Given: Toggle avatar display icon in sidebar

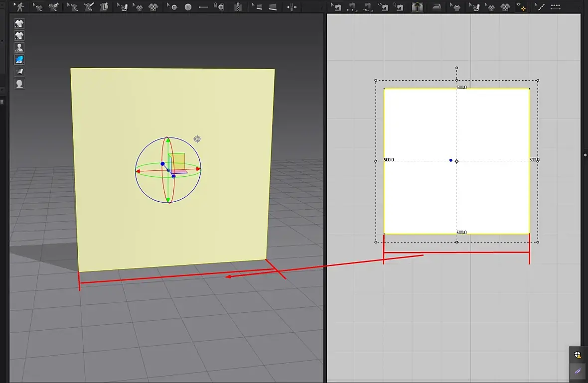Looking at the screenshot, I should pos(19,48).
